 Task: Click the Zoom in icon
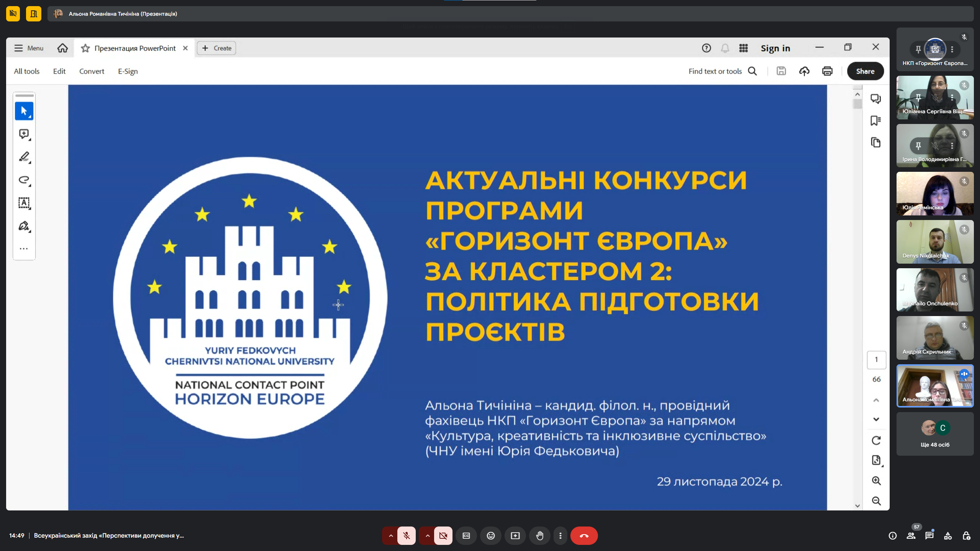point(876,481)
